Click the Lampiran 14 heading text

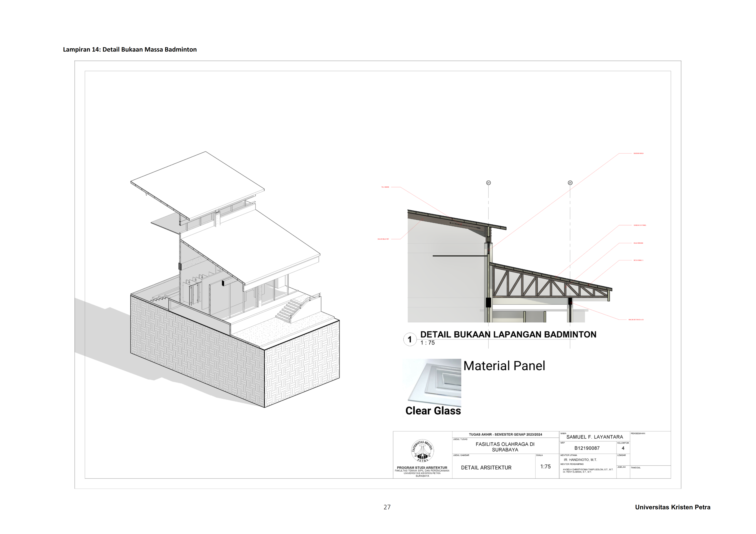pos(130,50)
